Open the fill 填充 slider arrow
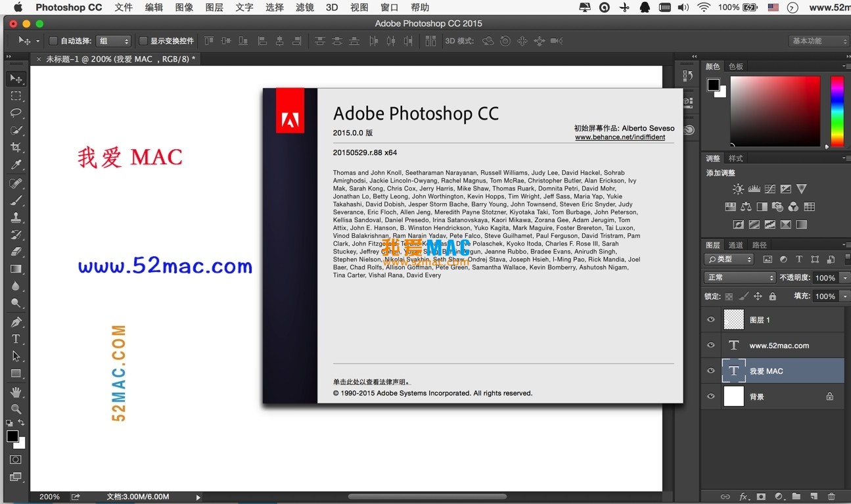The height and width of the screenshot is (504, 851). pos(845,296)
